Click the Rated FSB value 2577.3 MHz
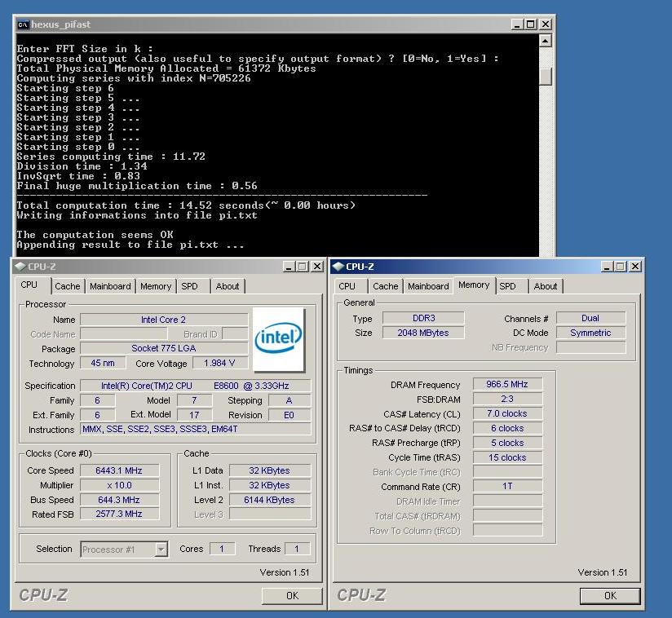 click(x=119, y=514)
